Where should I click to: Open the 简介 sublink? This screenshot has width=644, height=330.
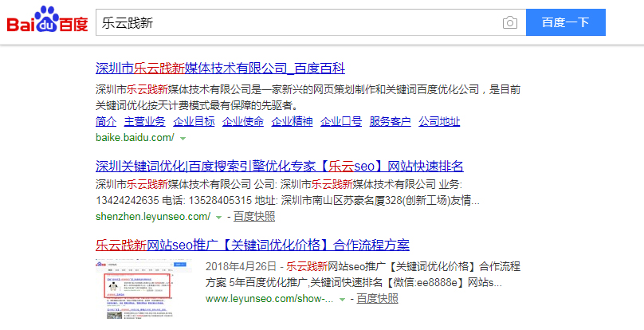click(x=106, y=121)
